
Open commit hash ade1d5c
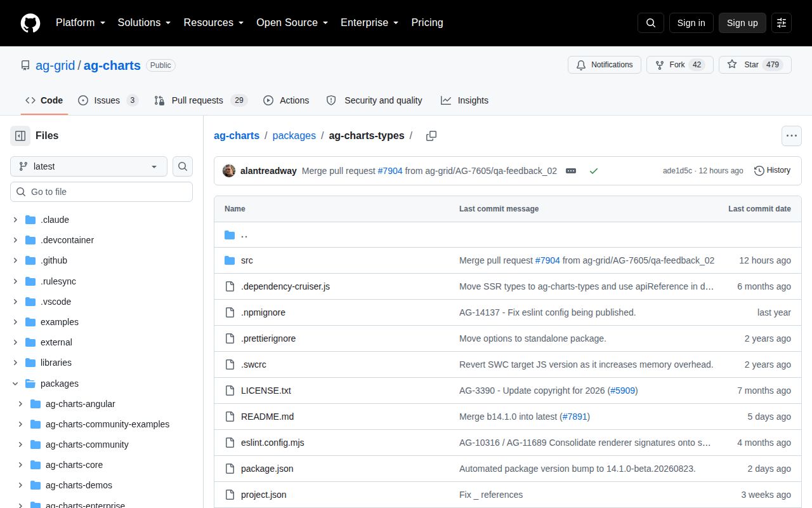pos(678,171)
